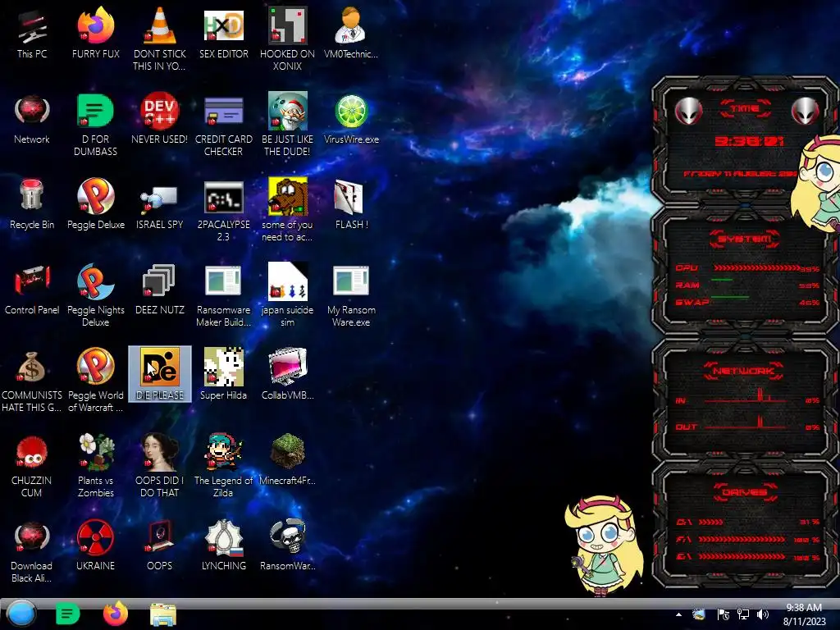
Task: Open File Explorer from the taskbar
Action: [163, 614]
